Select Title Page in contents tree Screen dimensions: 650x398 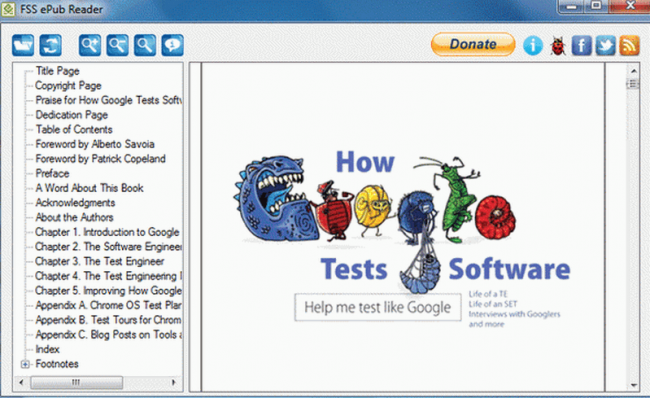coord(57,71)
